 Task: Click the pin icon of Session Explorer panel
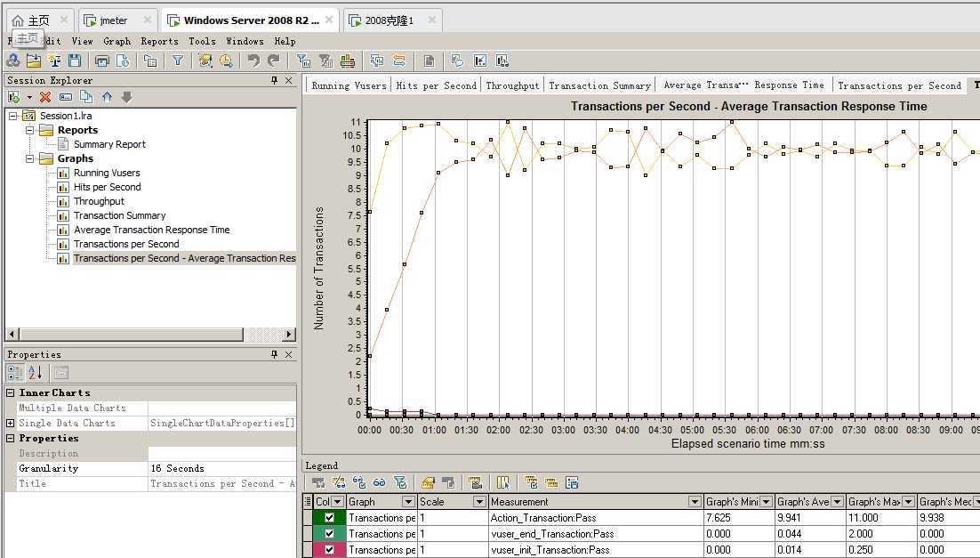[x=274, y=80]
